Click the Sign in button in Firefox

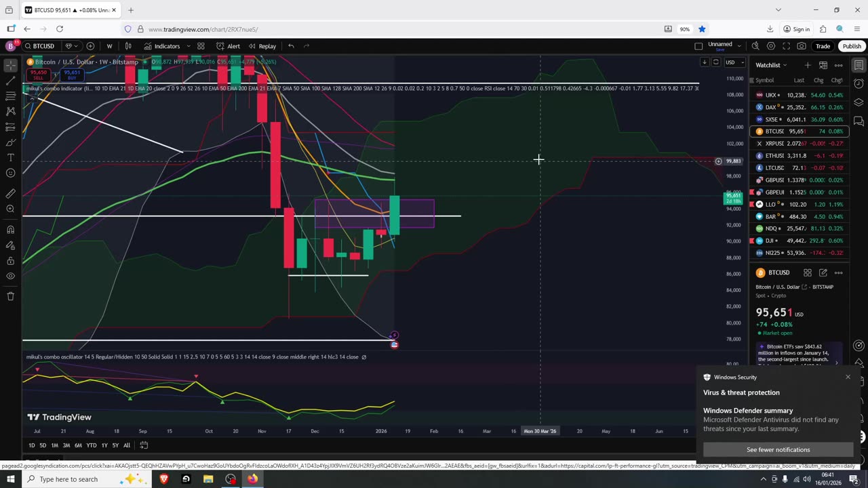(796, 29)
